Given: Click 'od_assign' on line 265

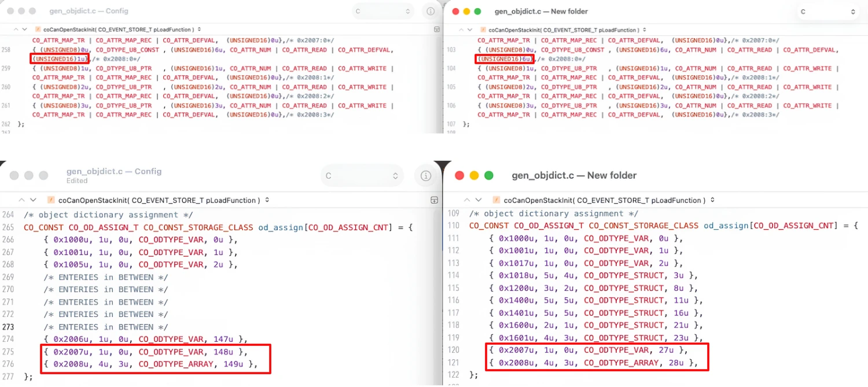Looking at the screenshot, I should (x=281, y=227).
